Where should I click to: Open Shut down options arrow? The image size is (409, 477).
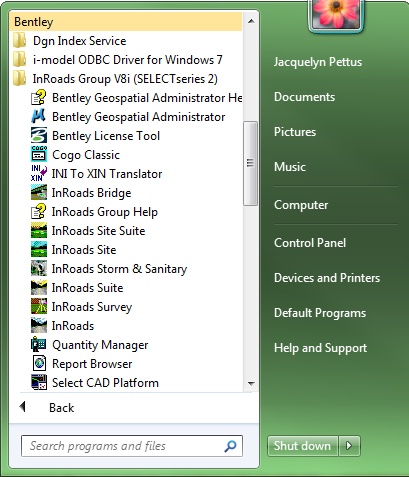coord(349,446)
